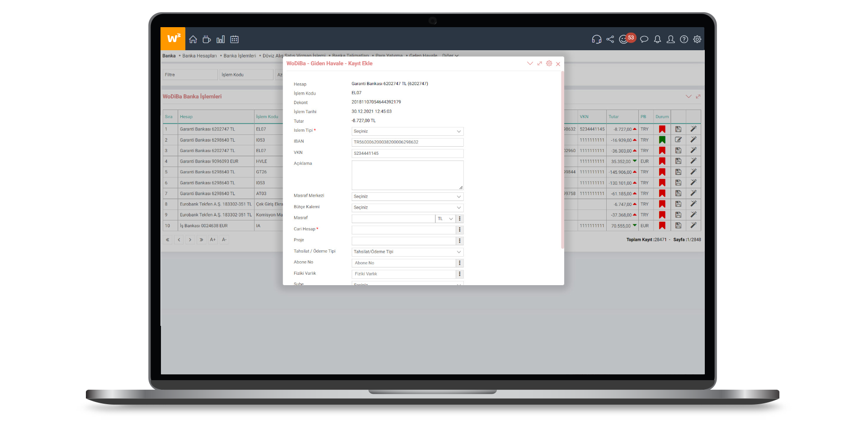Open the user profile icon
The width and height of the screenshot is (868, 425).
[671, 39]
